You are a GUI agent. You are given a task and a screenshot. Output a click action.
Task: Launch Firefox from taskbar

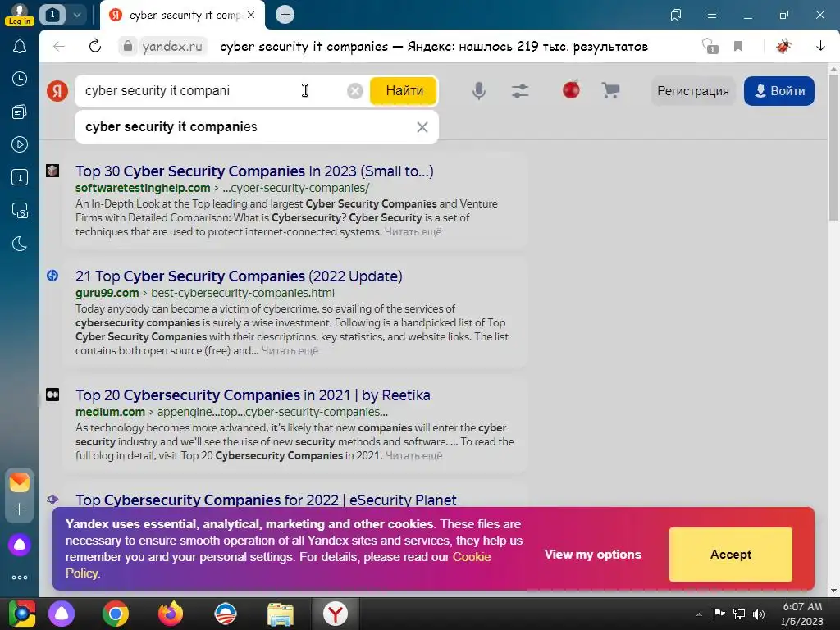point(171,614)
